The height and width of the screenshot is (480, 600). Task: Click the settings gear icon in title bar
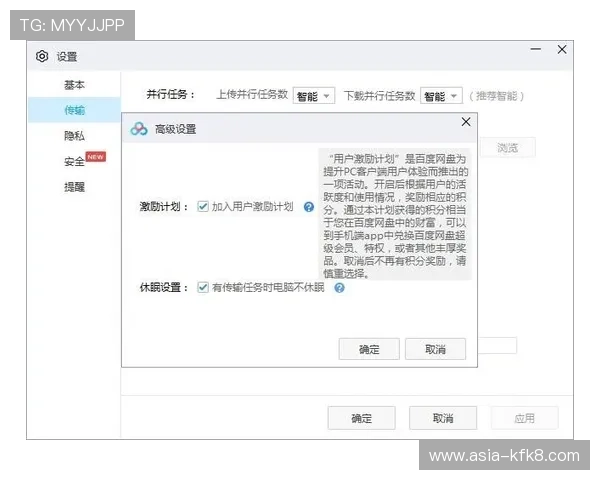point(42,56)
